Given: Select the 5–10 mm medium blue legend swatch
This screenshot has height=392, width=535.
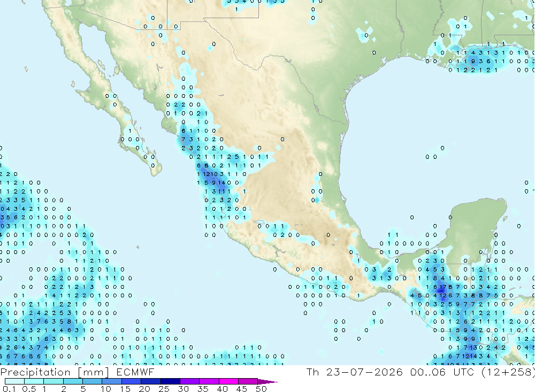Looking at the screenshot, I should 93,381.
